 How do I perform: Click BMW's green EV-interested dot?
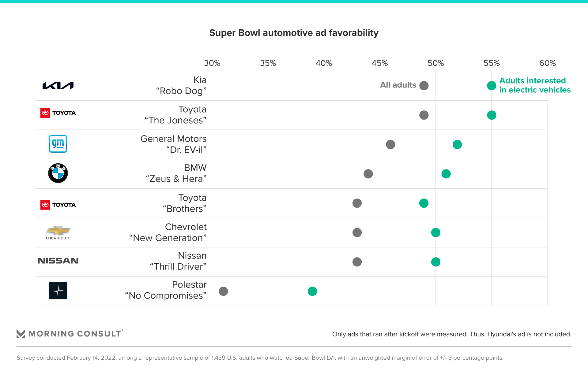coord(446,174)
